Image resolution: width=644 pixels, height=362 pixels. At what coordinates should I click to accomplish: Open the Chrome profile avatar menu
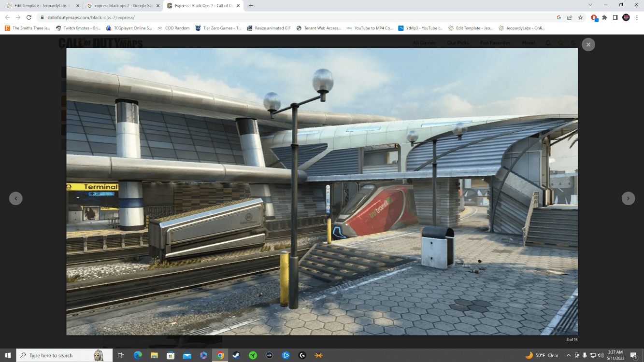[626, 17]
